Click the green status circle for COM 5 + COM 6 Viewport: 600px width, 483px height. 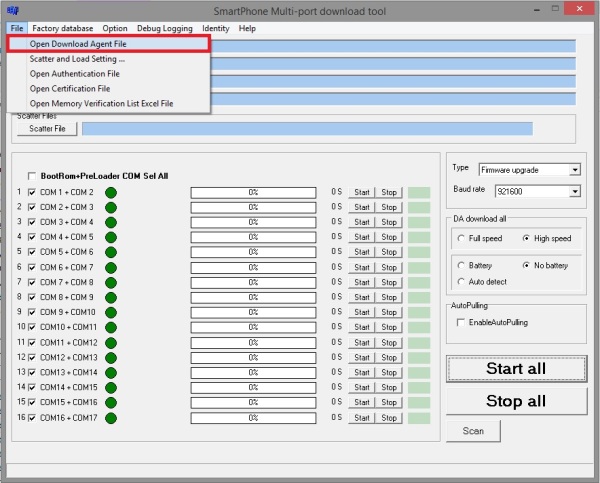click(111, 252)
